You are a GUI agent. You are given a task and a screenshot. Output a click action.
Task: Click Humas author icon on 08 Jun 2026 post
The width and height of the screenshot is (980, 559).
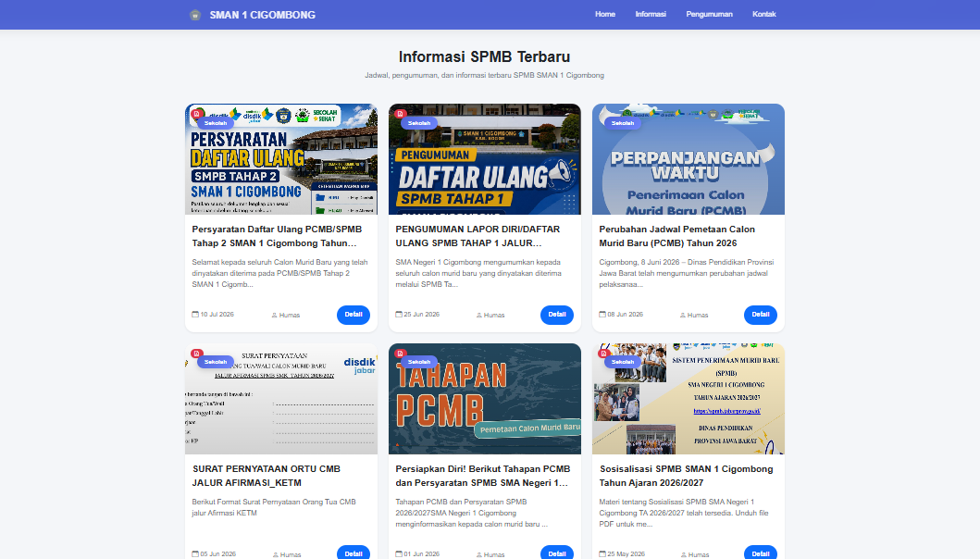(683, 316)
